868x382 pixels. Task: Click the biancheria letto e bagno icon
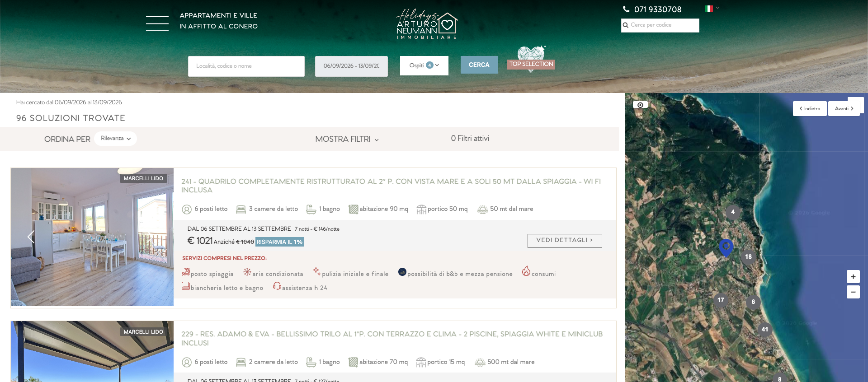tap(186, 286)
